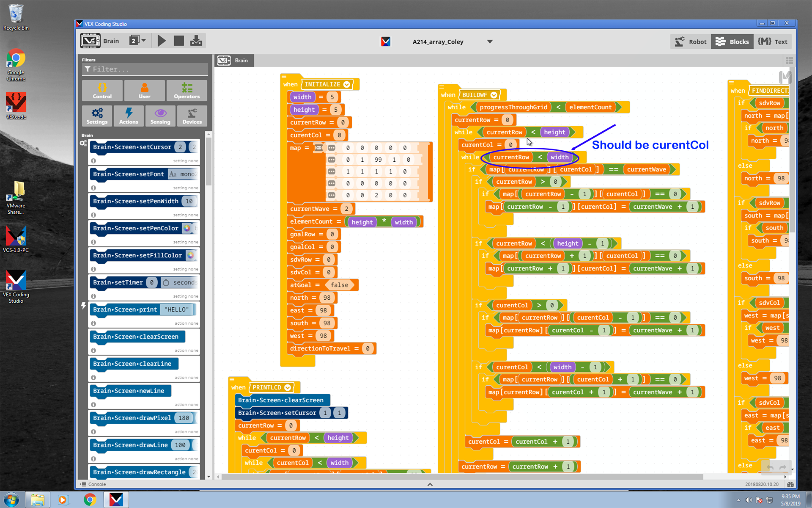812x508 pixels.
Task: Switch to the Text view
Action: pyautogui.click(x=773, y=41)
